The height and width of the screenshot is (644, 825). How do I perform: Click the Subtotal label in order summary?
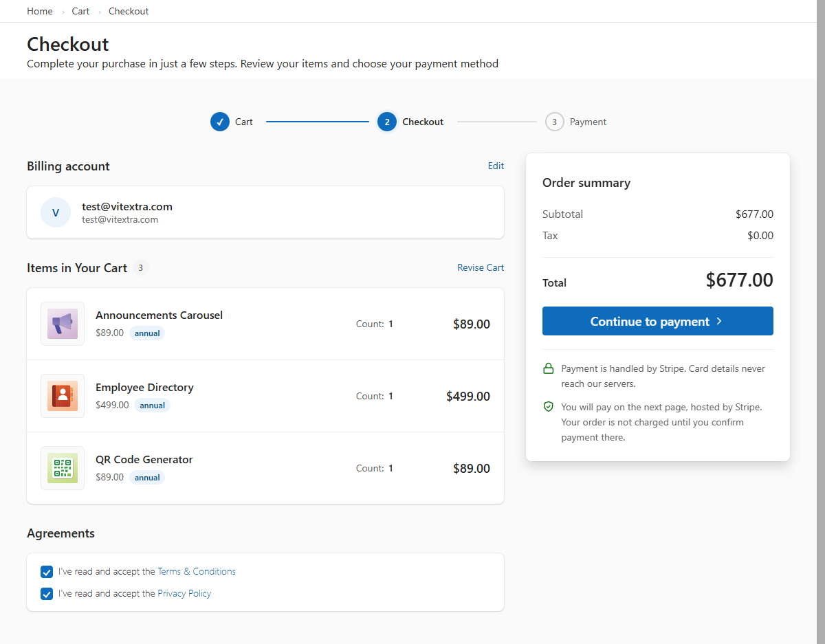coord(562,214)
